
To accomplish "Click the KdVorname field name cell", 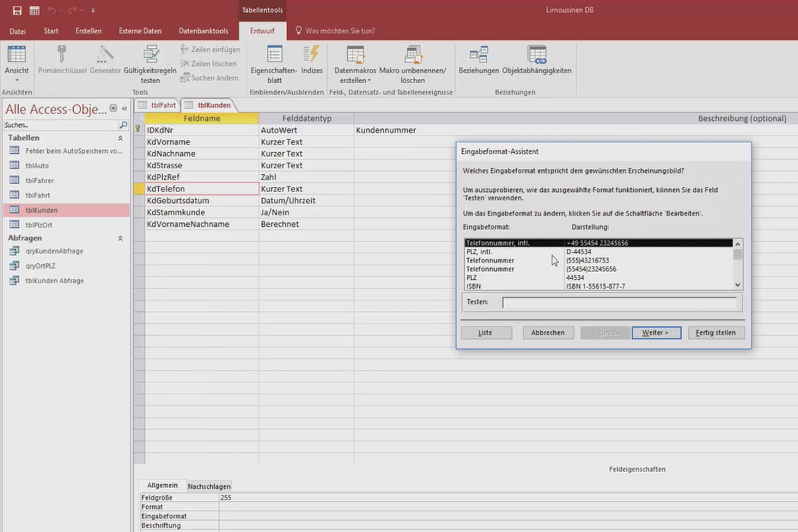I will tap(201, 142).
